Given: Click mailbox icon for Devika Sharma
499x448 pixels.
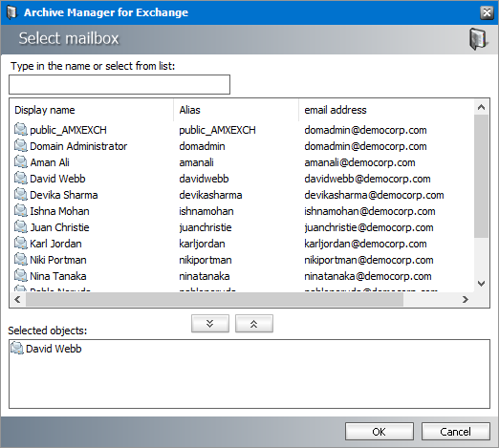Looking at the screenshot, I should tap(21, 194).
